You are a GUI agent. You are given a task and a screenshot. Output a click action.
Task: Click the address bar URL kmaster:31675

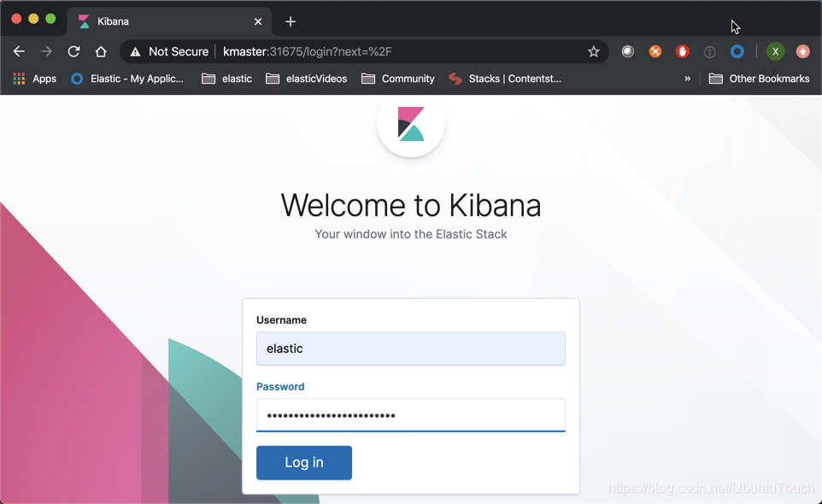[308, 51]
